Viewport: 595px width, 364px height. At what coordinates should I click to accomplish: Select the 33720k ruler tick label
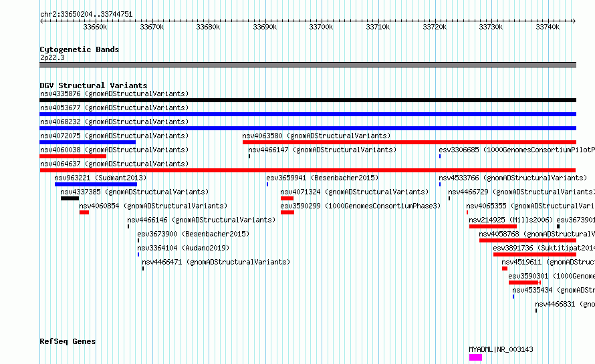[435, 27]
